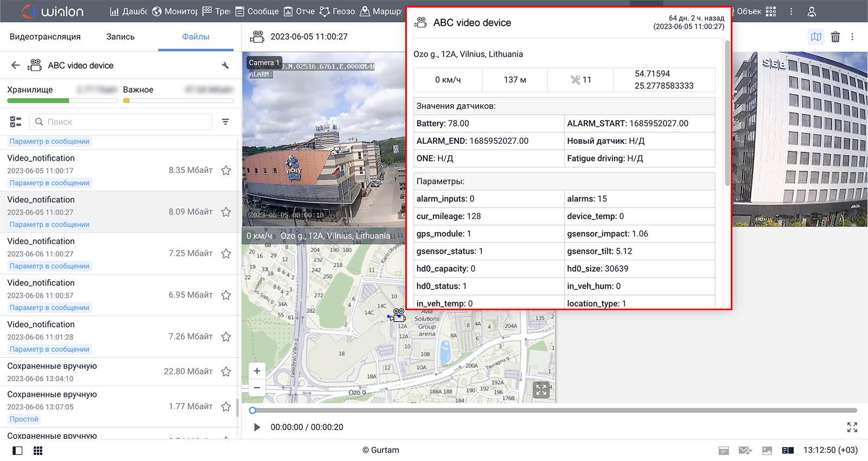Star the 8.35 Мбайт Video_notification file
868x461 pixels.
click(226, 170)
